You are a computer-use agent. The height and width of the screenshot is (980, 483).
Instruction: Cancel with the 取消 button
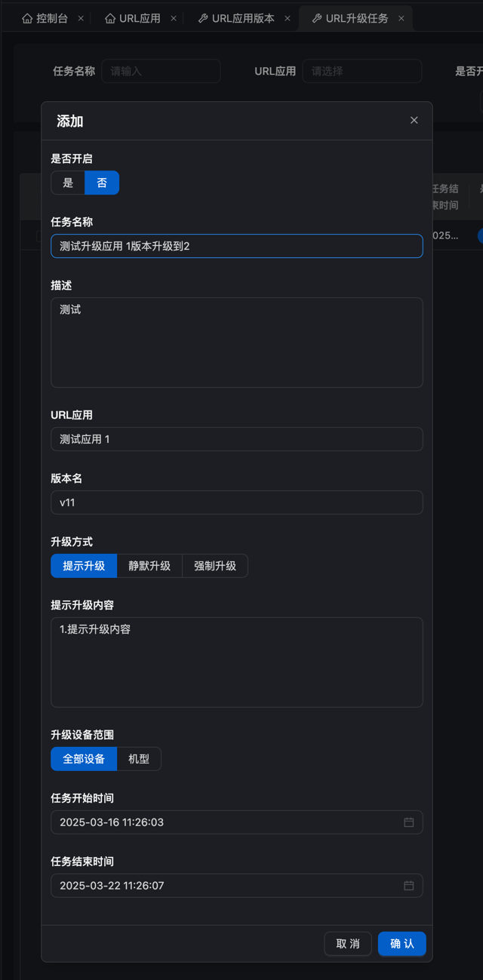click(348, 944)
